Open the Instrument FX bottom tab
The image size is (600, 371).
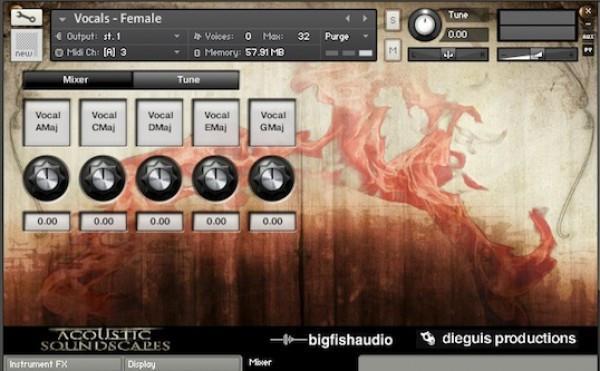click(x=63, y=364)
